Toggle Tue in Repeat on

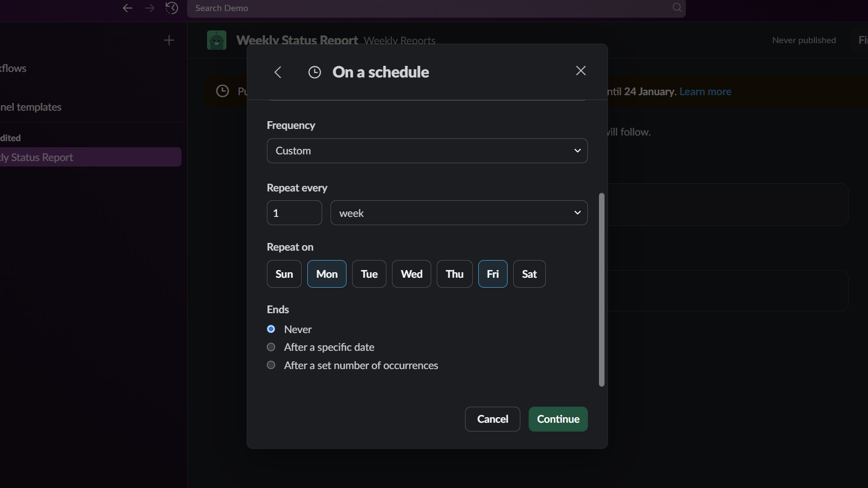click(369, 274)
